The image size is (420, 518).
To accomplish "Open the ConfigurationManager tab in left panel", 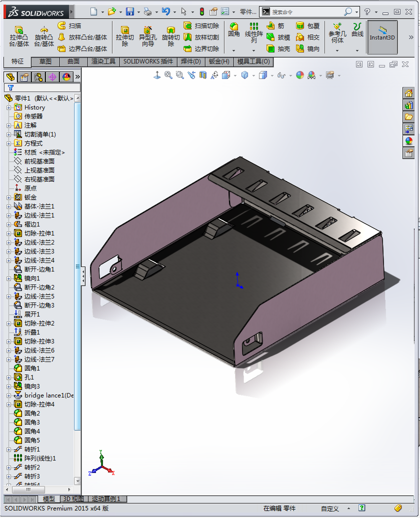I will point(38,77).
